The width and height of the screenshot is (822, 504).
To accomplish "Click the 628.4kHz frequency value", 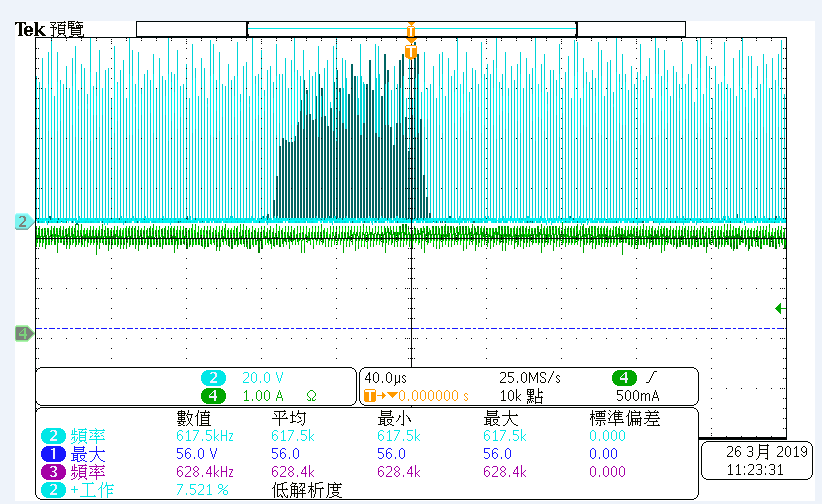I will 205,471.
